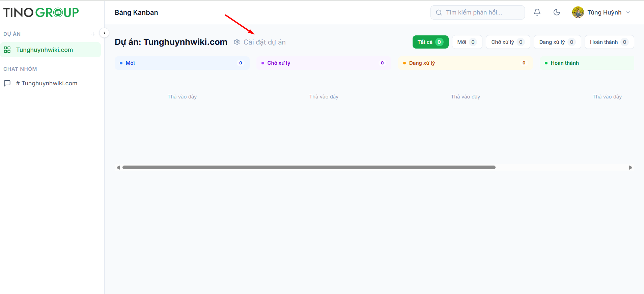Click the Đang xử lý column header

tap(466, 63)
